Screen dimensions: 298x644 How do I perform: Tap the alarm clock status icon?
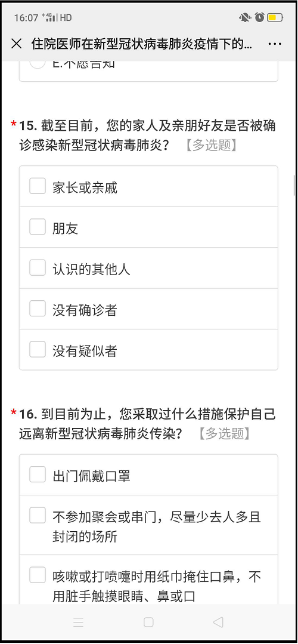tap(259, 17)
